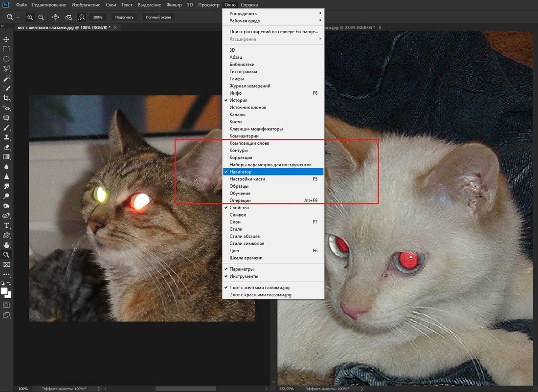Open the Фильтр menu
This screenshot has width=538, height=392.
tap(174, 5)
